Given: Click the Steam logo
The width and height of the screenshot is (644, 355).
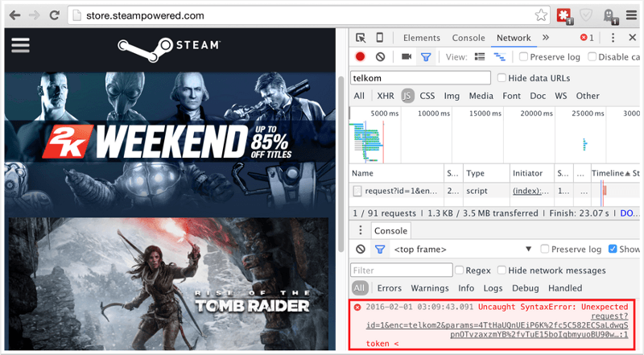Looking at the screenshot, I should pos(169,50).
